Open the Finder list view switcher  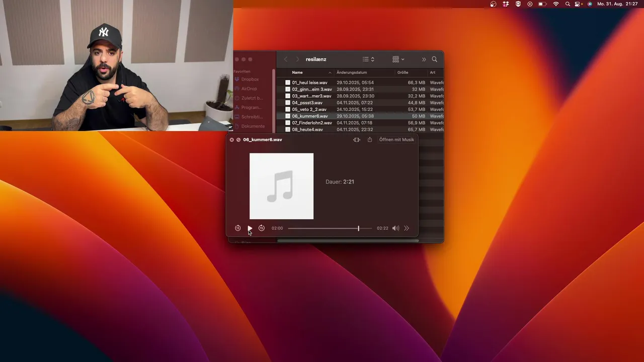pyautogui.click(x=369, y=59)
